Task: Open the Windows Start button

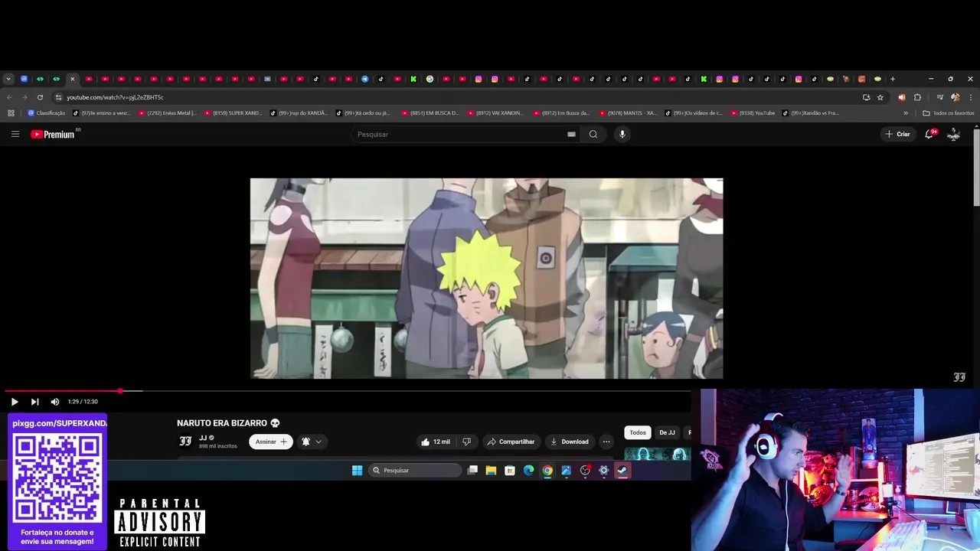Action: [x=357, y=471]
